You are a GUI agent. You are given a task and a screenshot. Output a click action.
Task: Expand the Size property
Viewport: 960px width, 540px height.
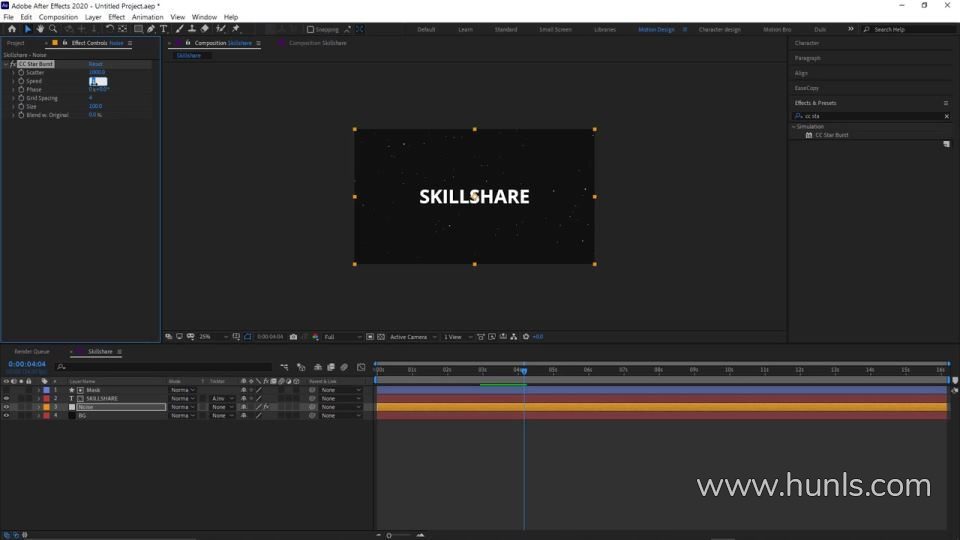13,107
